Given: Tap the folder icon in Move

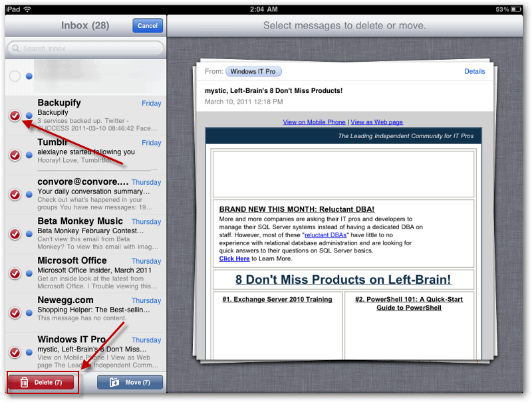Looking at the screenshot, I should [x=114, y=382].
